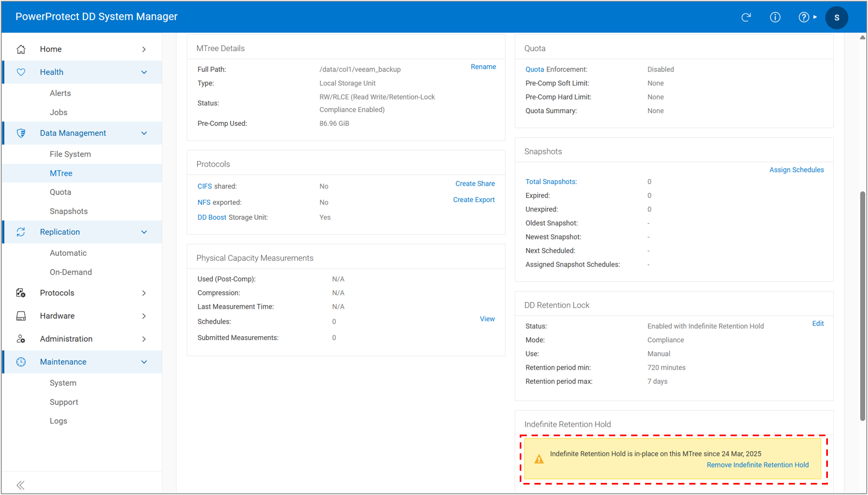Click the 86.96 GiB value

pyautogui.click(x=334, y=124)
